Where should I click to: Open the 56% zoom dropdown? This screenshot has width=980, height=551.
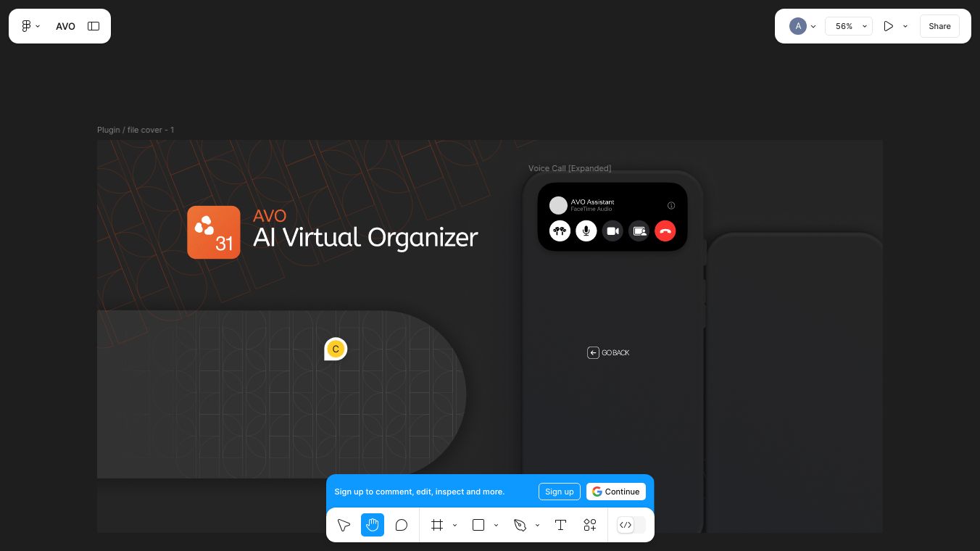click(849, 26)
